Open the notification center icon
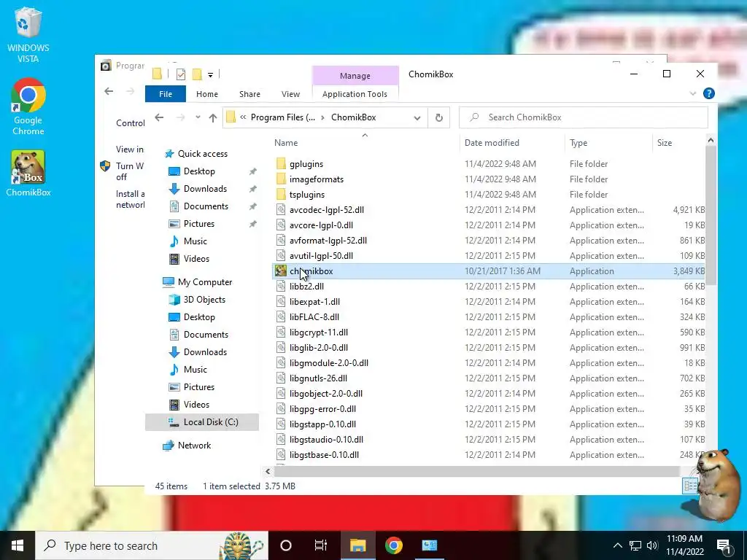 [x=724, y=545]
